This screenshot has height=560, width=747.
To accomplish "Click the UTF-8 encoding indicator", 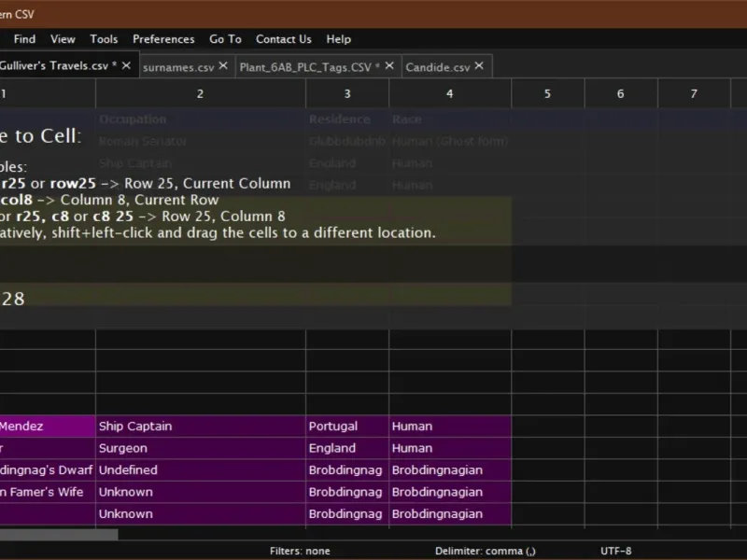I will point(615,552).
